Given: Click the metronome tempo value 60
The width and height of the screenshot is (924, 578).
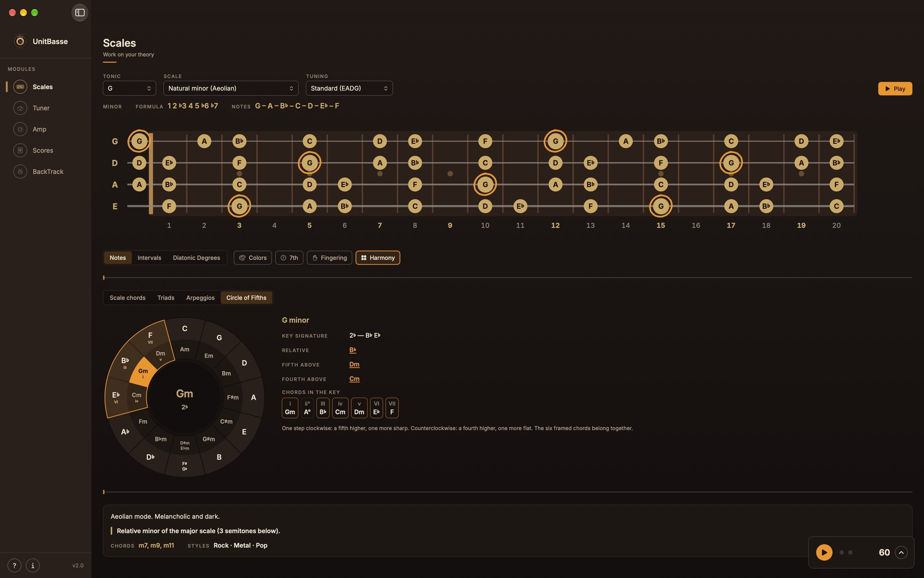Looking at the screenshot, I should click(884, 552).
